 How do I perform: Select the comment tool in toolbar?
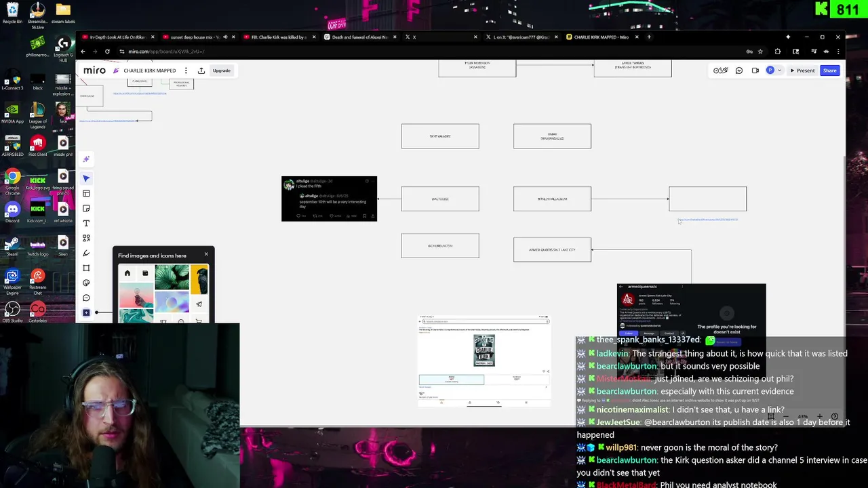coord(86,298)
